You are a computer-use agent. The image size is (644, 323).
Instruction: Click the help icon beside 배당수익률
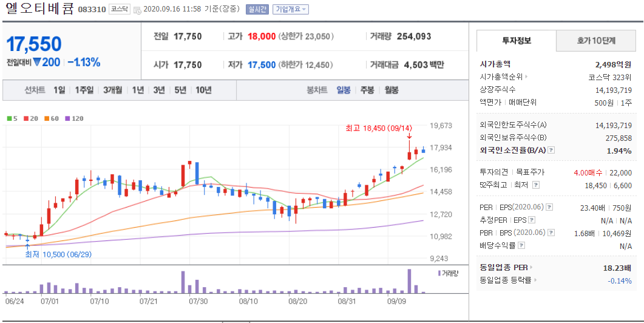[521, 246]
